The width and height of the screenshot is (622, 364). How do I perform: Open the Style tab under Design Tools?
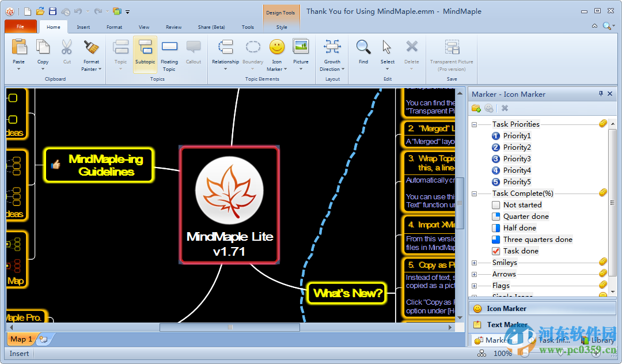click(281, 26)
